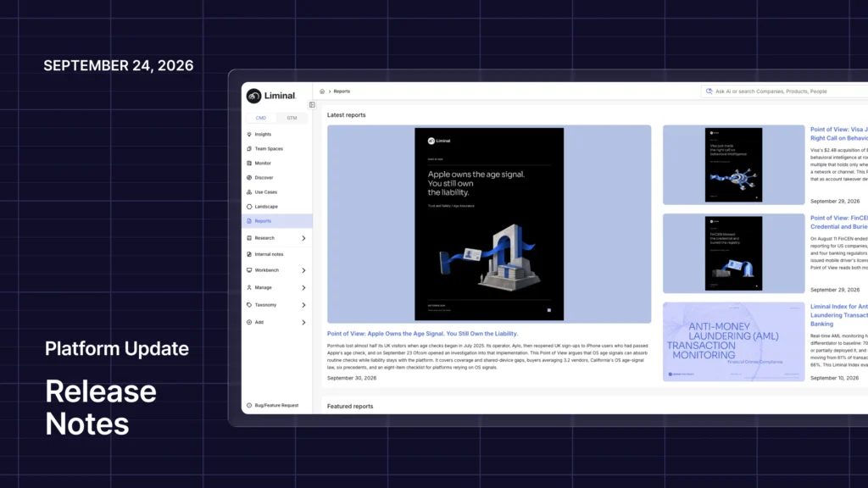
Task: Click the Use Cases icon
Action: point(249,192)
